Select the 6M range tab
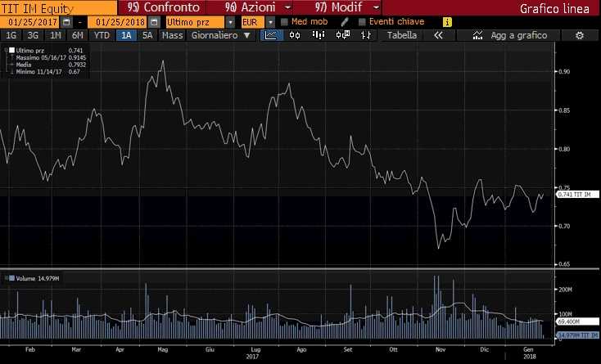The image size is (601, 364). 78,35
